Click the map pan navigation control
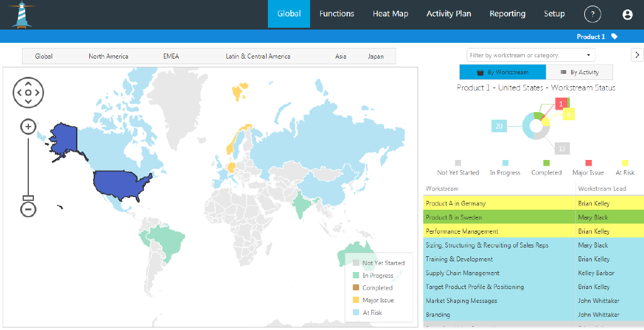 tap(28, 93)
